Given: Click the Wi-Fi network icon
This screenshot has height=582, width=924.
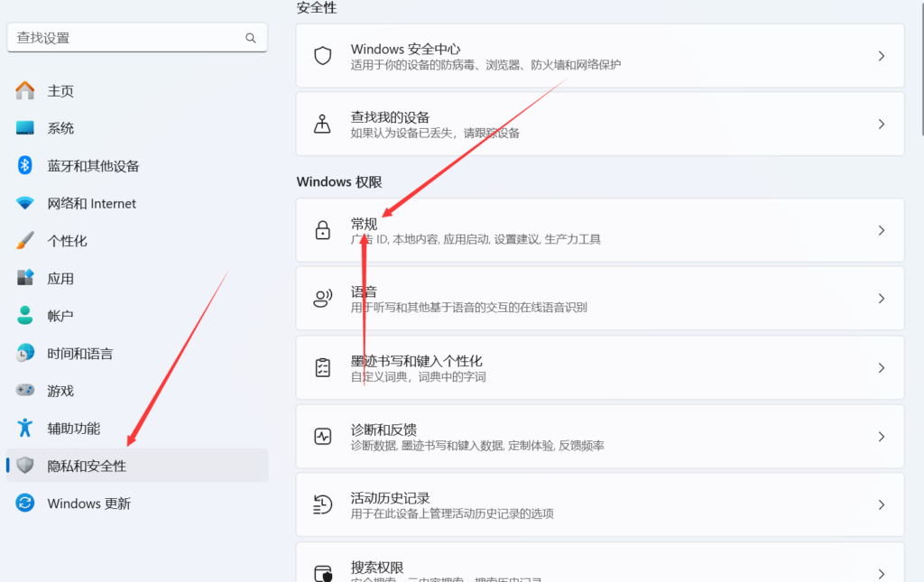Looking at the screenshot, I should click(24, 203).
